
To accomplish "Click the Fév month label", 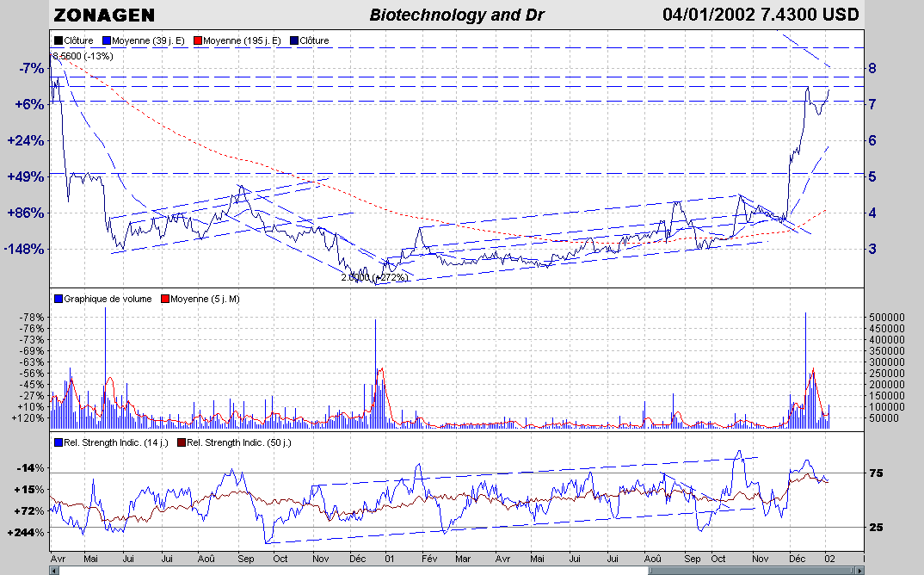I will 429,559.
